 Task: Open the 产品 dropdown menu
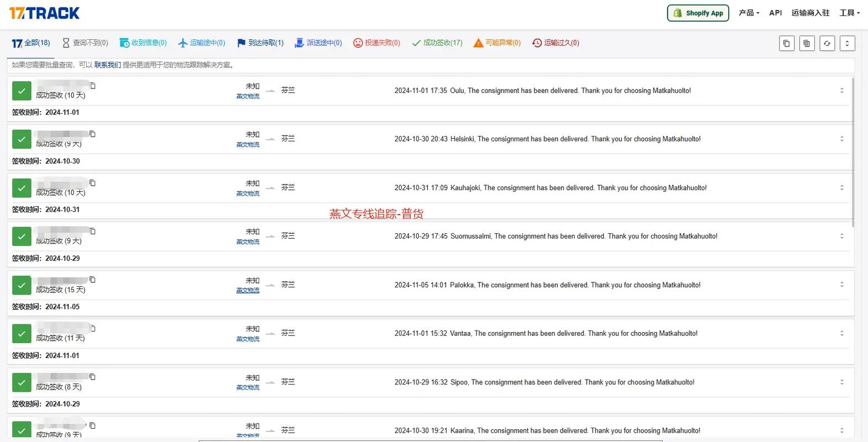tap(749, 13)
